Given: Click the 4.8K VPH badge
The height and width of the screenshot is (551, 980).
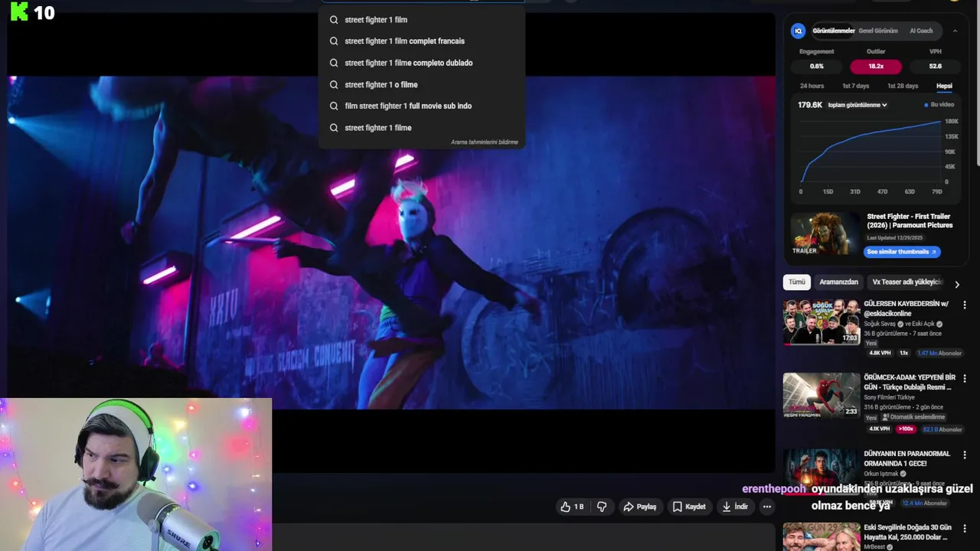Looking at the screenshot, I should 880,354.
